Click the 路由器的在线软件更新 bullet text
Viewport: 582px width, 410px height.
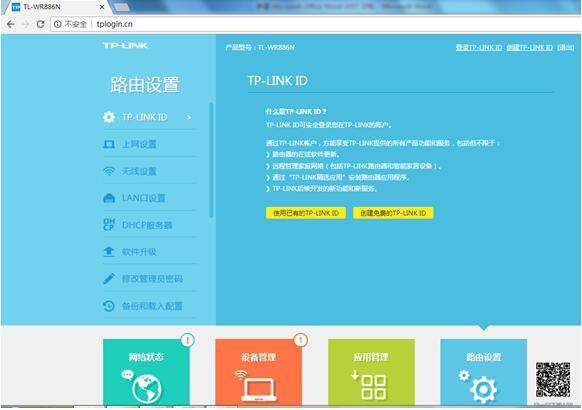point(306,154)
